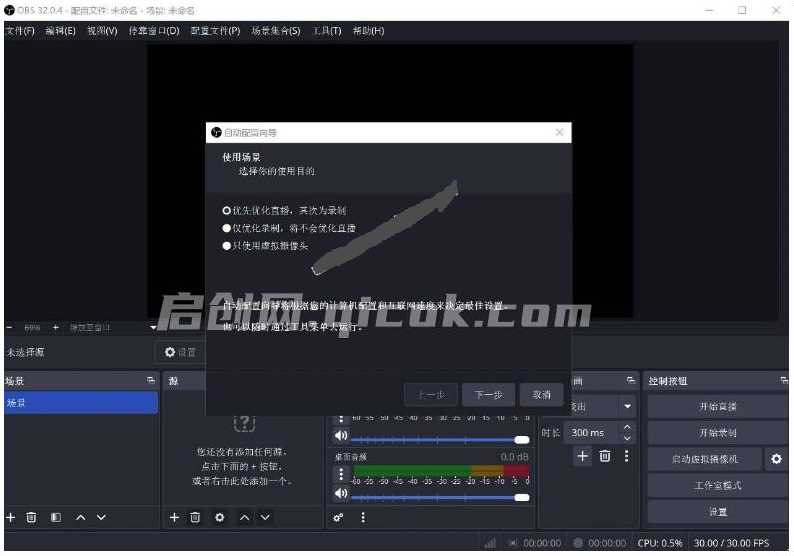Screen dimensions: 794x556
Task: Open the 工具(T) menu
Action: point(327,31)
